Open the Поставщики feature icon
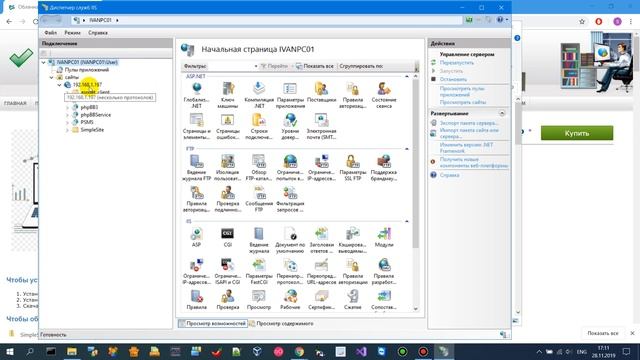Viewport: 640px width, 360px height. tap(321, 92)
